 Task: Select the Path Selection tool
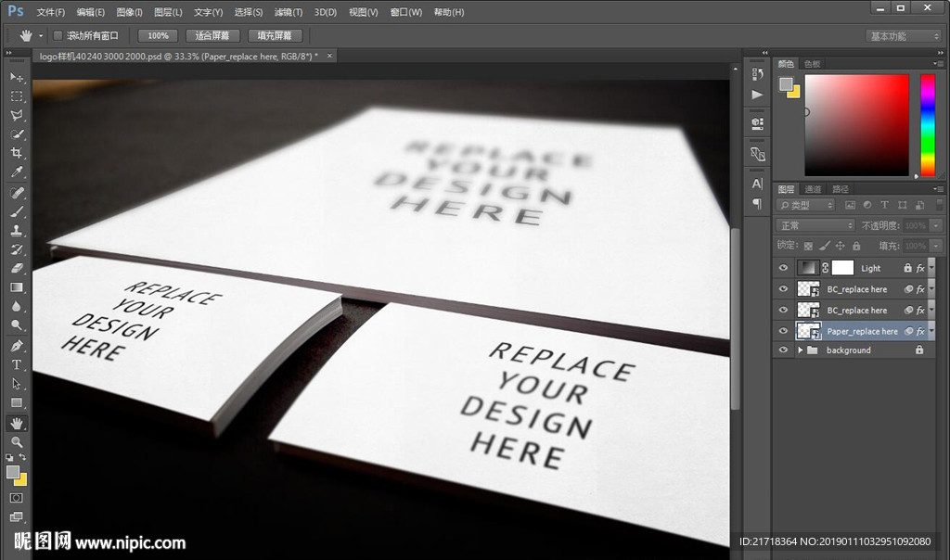(17, 384)
